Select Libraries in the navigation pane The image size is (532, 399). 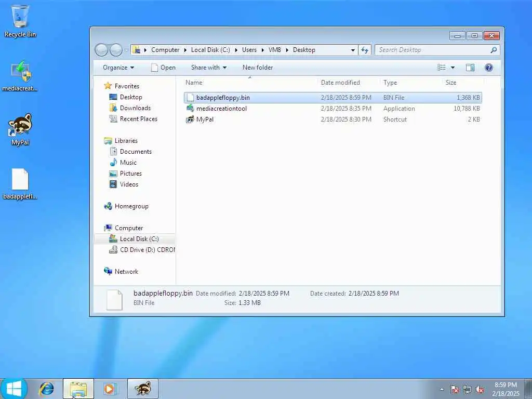point(121,140)
